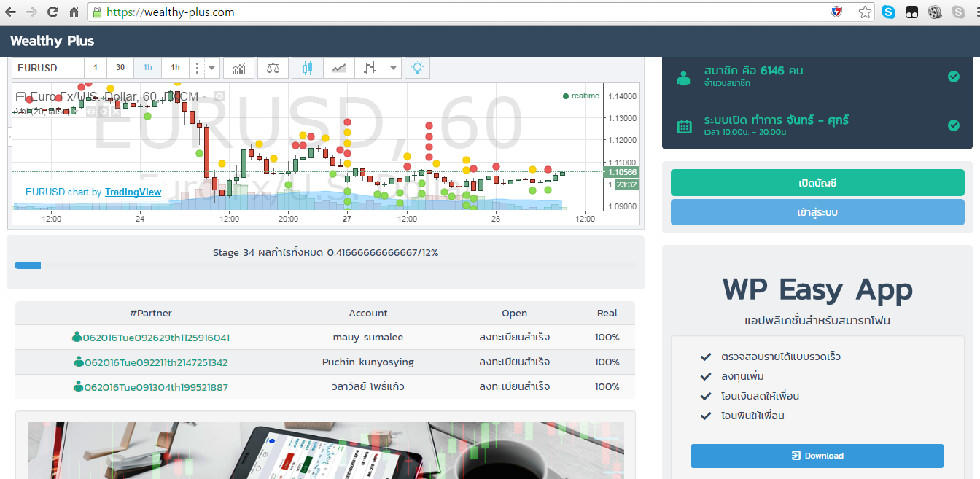Click the check icon on the member count row

[x=953, y=77]
